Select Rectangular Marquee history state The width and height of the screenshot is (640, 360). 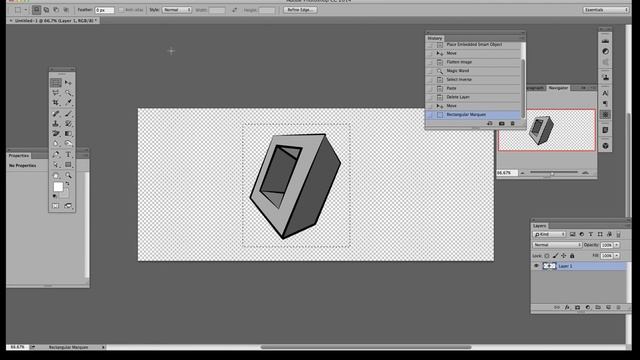coord(473,115)
